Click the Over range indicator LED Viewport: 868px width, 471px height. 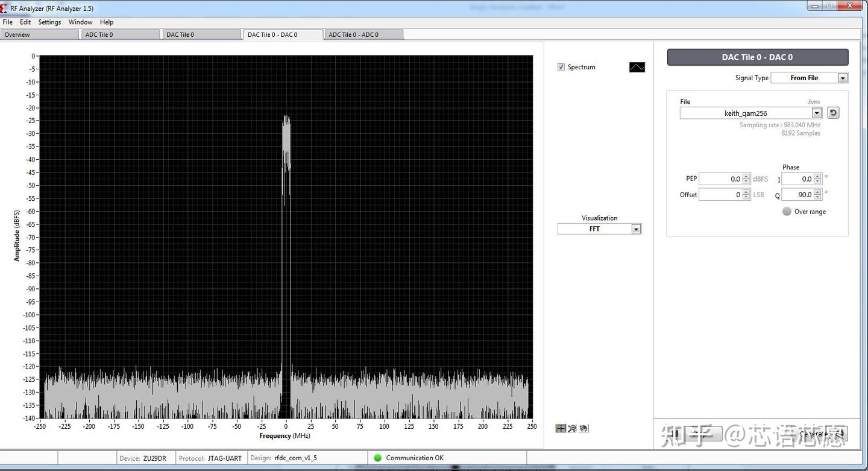point(787,212)
